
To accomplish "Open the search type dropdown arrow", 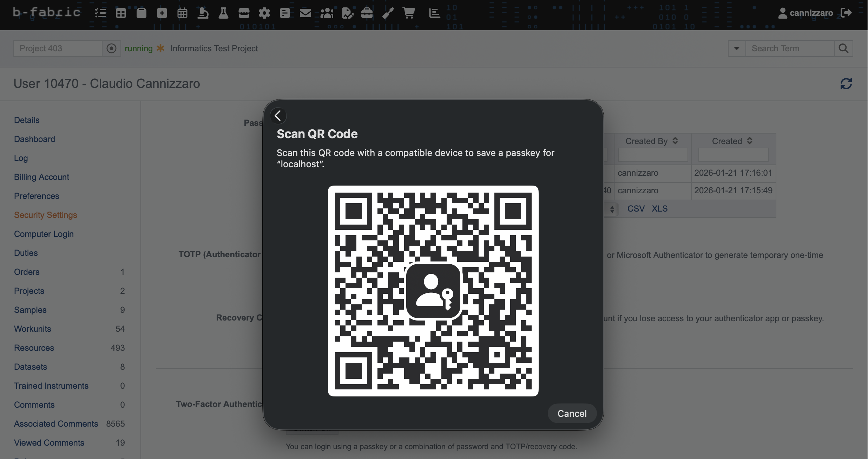I will coord(737,49).
